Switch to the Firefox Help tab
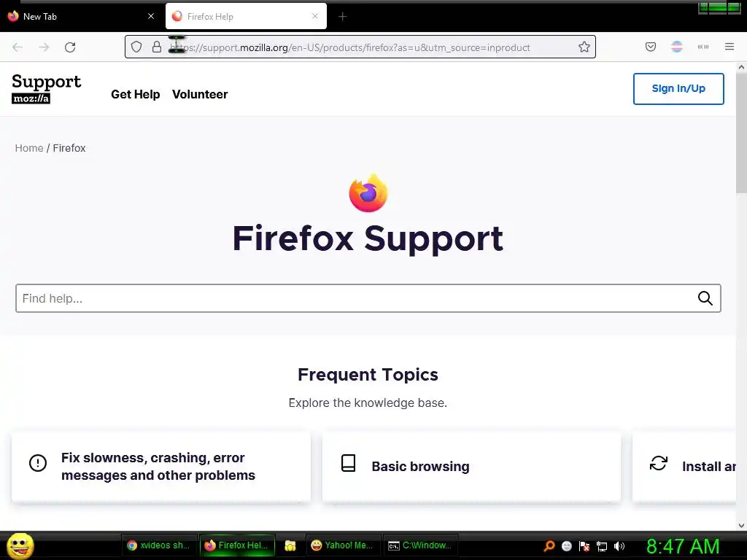This screenshot has width=747, height=560. [246, 16]
